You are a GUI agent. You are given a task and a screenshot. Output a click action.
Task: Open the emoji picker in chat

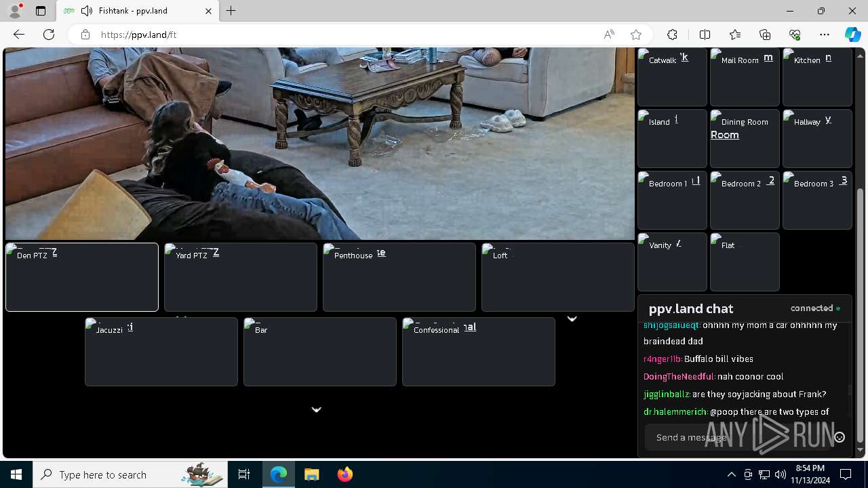click(840, 437)
